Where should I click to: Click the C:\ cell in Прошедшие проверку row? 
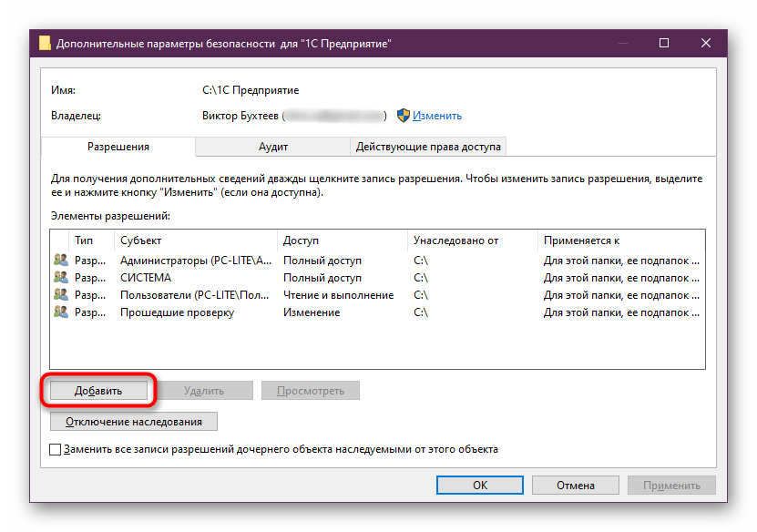point(421,312)
